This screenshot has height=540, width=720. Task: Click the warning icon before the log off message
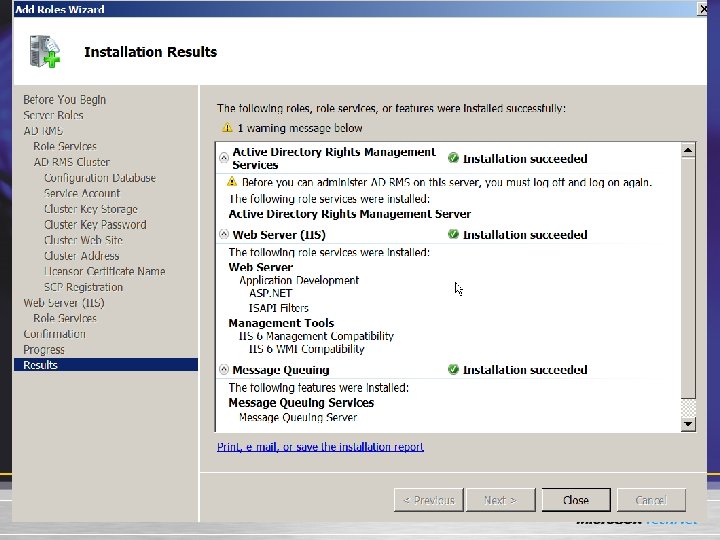tap(232, 182)
